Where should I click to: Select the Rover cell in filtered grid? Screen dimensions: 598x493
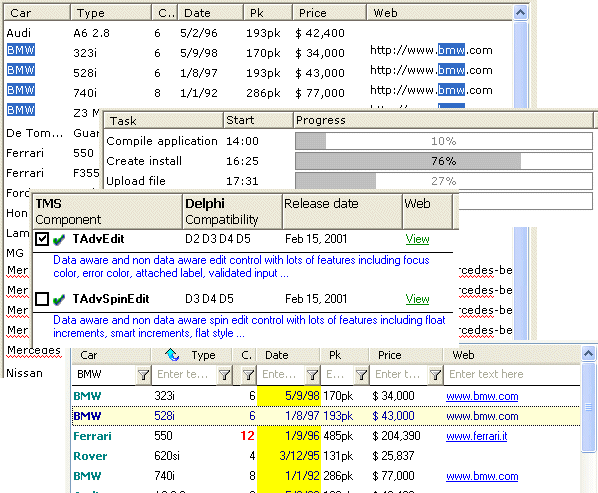point(90,456)
